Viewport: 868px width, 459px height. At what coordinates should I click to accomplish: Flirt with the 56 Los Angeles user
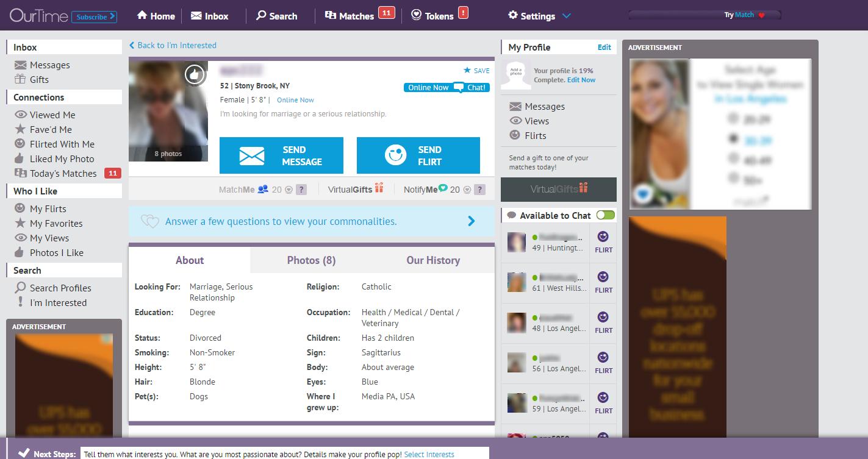pos(603,363)
